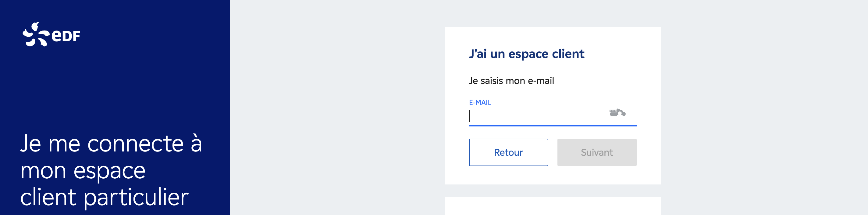Click the white turbine swirl of the EDF logo
The image size is (868, 215).
(x=35, y=35)
